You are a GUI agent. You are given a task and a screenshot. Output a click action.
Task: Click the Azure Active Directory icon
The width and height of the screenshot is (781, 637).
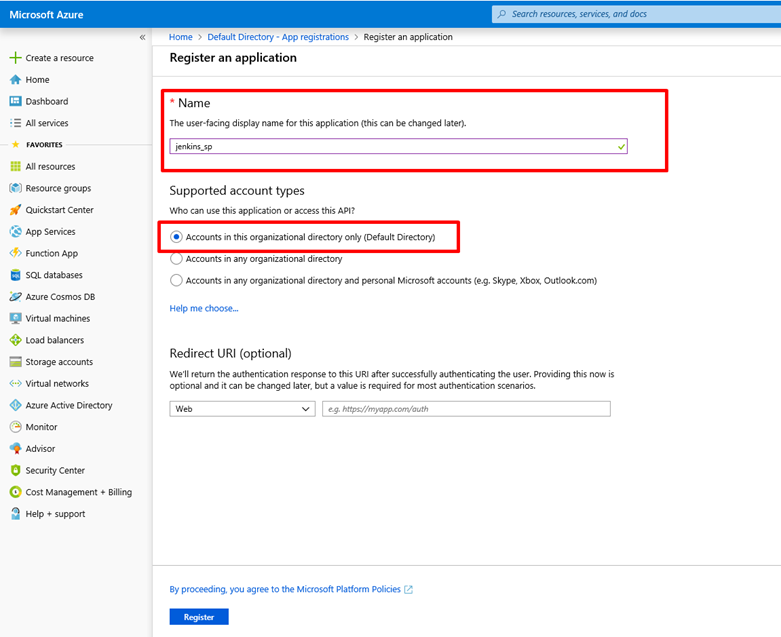pyautogui.click(x=15, y=405)
